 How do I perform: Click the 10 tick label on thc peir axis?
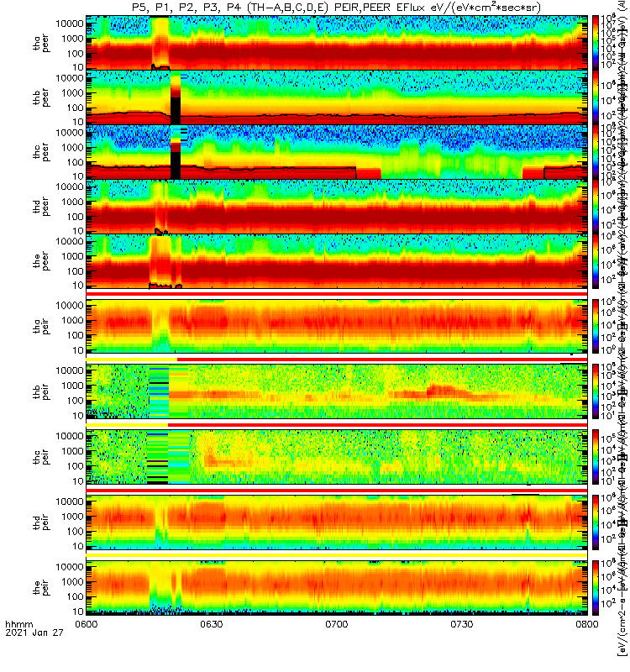pyautogui.click(x=77, y=481)
